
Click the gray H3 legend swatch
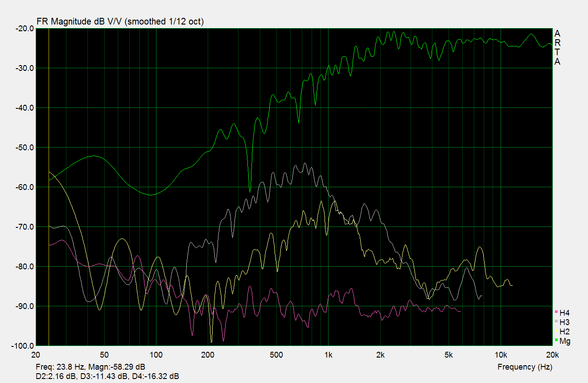click(x=556, y=321)
